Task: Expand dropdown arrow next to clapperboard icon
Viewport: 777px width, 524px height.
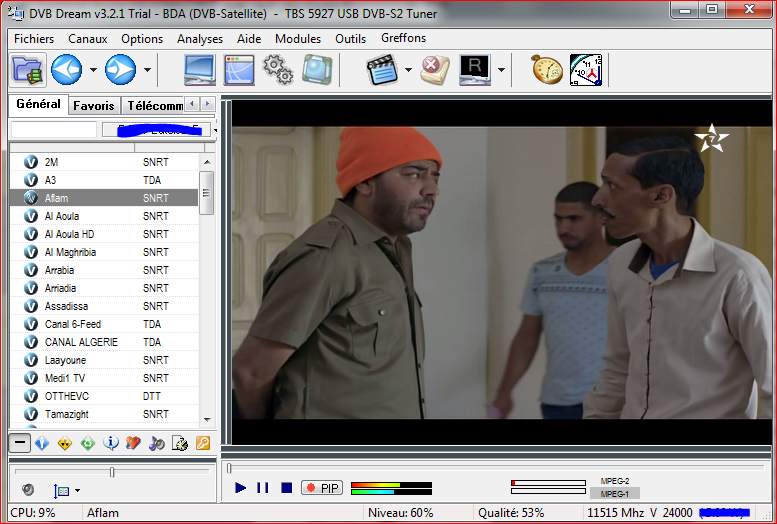Action: (x=408, y=70)
